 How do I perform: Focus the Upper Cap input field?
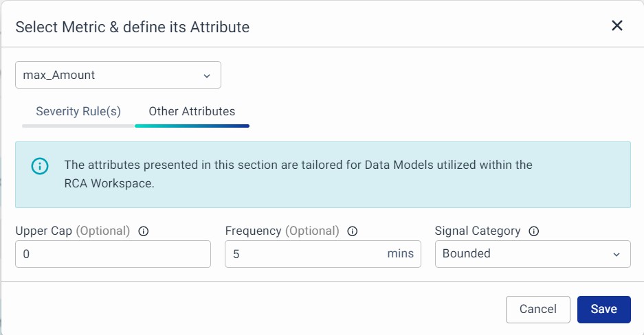coord(113,254)
